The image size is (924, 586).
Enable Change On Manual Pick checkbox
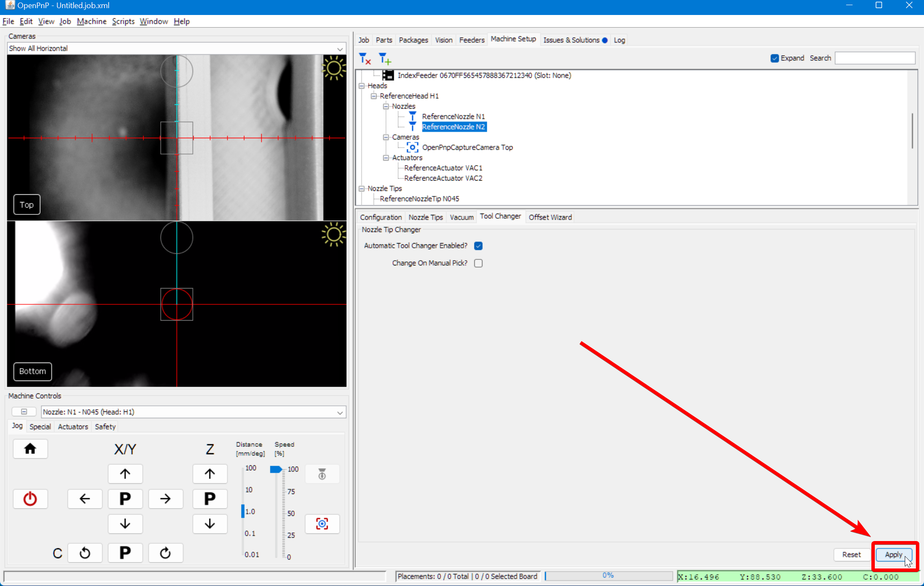click(x=478, y=263)
